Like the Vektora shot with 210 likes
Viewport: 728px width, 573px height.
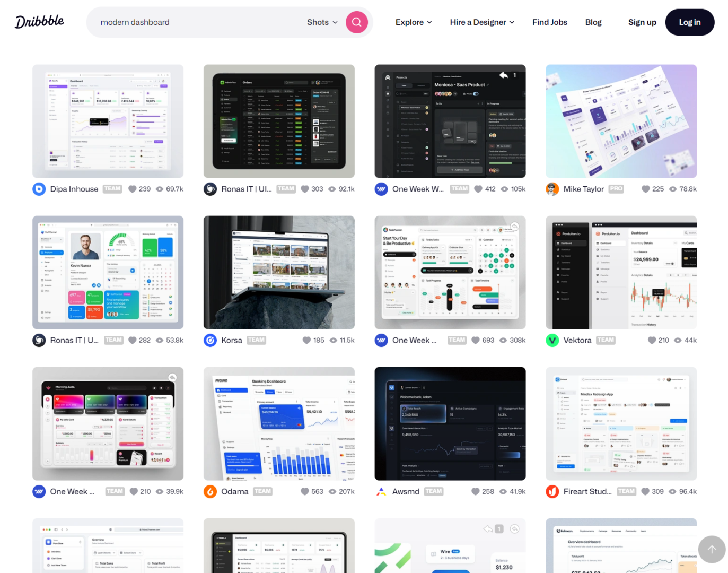(x=652, y=340)
